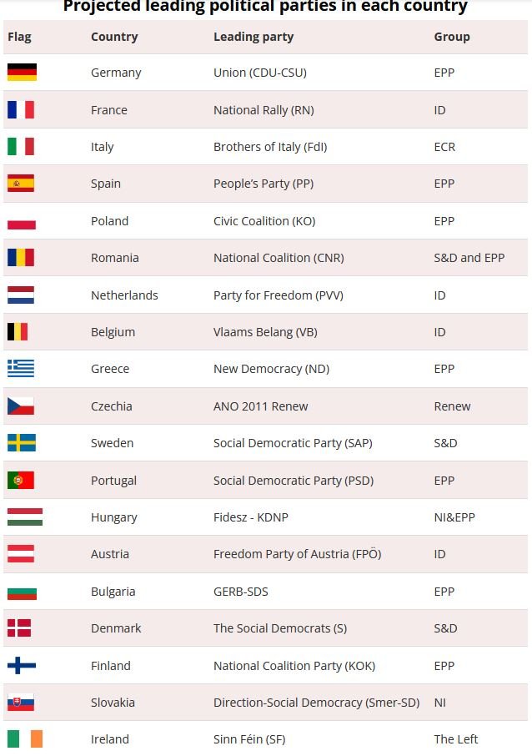
Task: Click the Denmark flag icon
Action: click(x=19, y=627)
